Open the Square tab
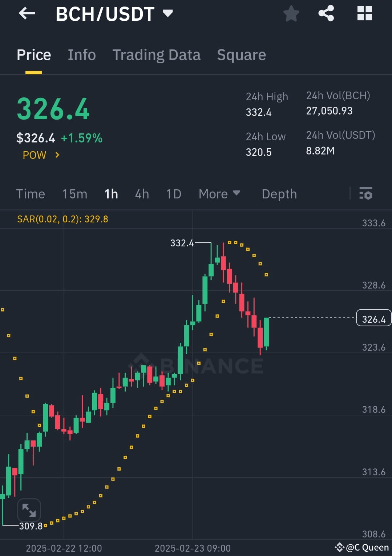392x556 pixels. pos(241,55)
